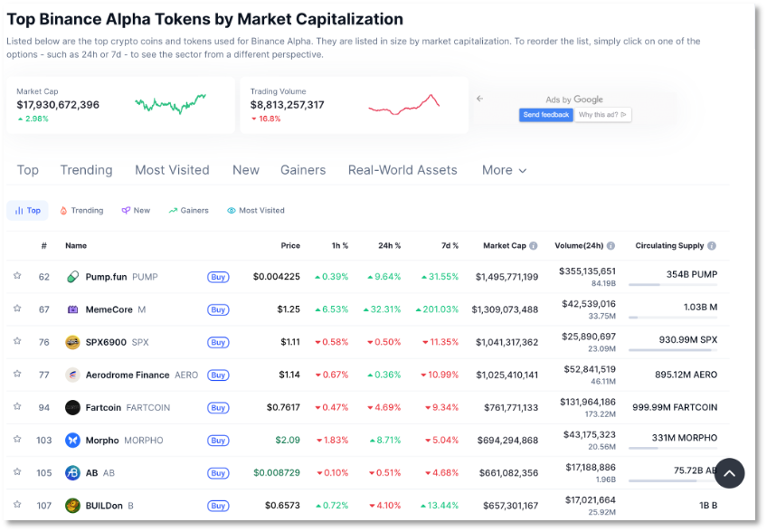The image size is (767, 532).
Task: Toggle the favorite star for Fartcoin
Action: (17, 407)
